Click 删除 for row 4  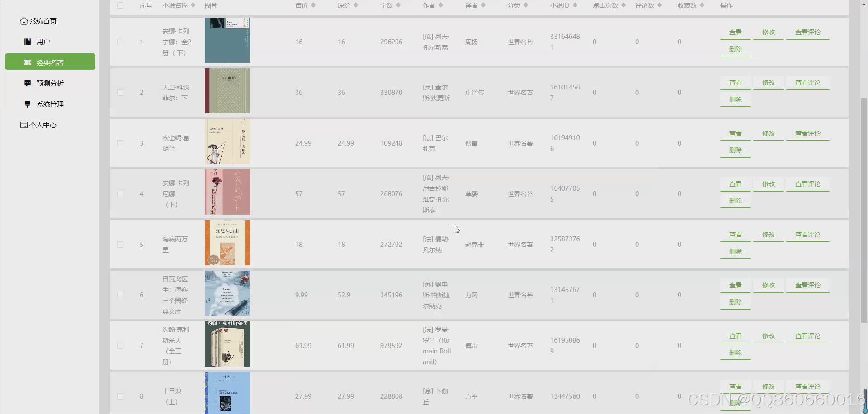coord(736,200)
